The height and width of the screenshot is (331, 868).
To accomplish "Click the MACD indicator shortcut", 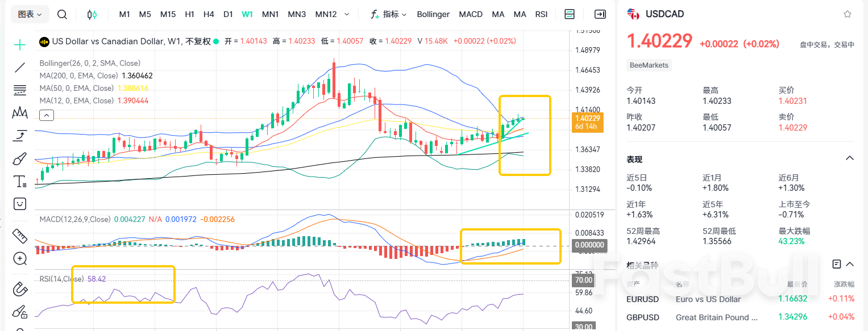I will (471, 14).
